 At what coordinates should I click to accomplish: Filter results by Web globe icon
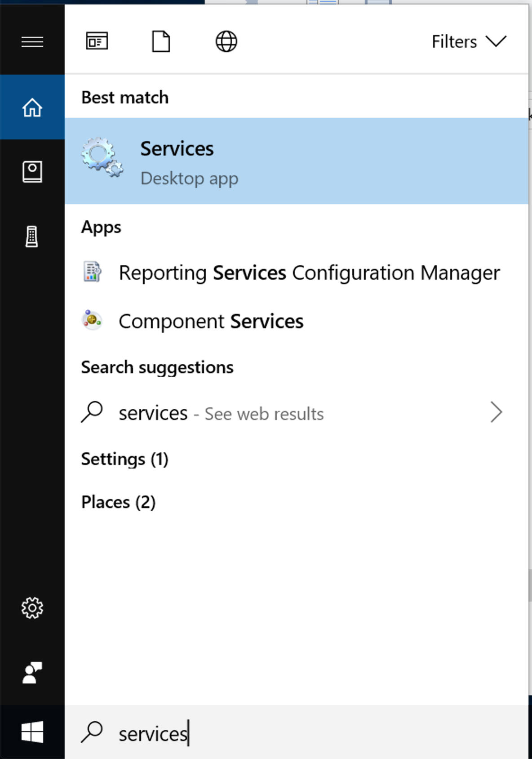click(x=226, y=42)
